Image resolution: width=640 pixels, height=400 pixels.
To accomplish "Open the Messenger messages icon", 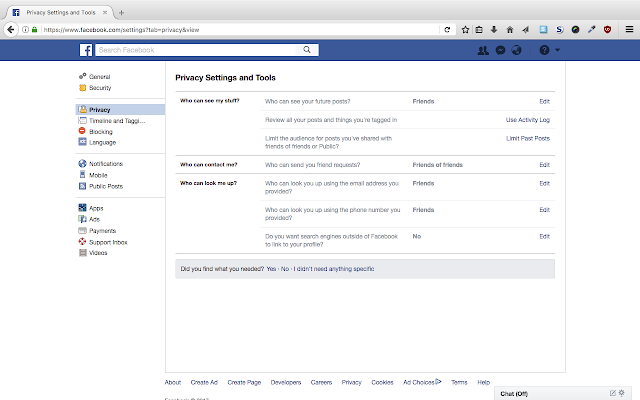I will (x=500, y=50).
